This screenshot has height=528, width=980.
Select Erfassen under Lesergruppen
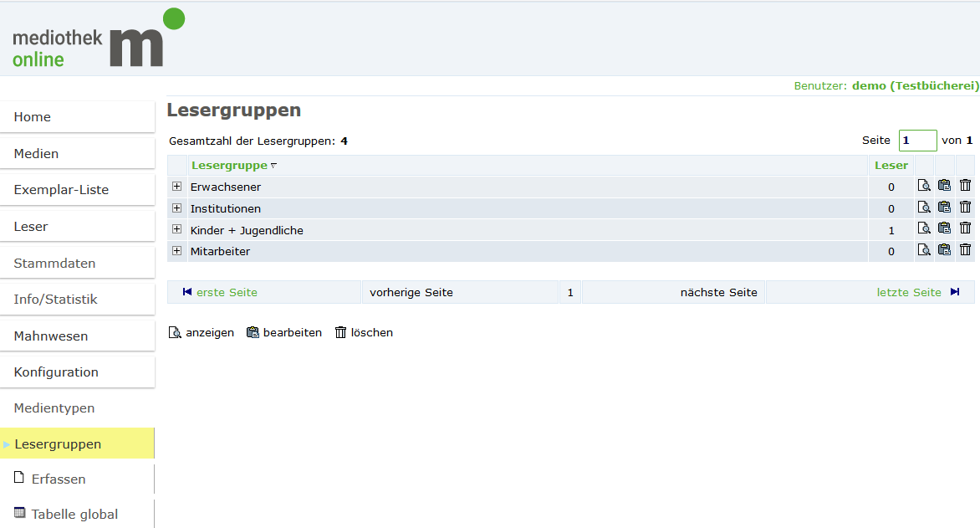[59, 479]
